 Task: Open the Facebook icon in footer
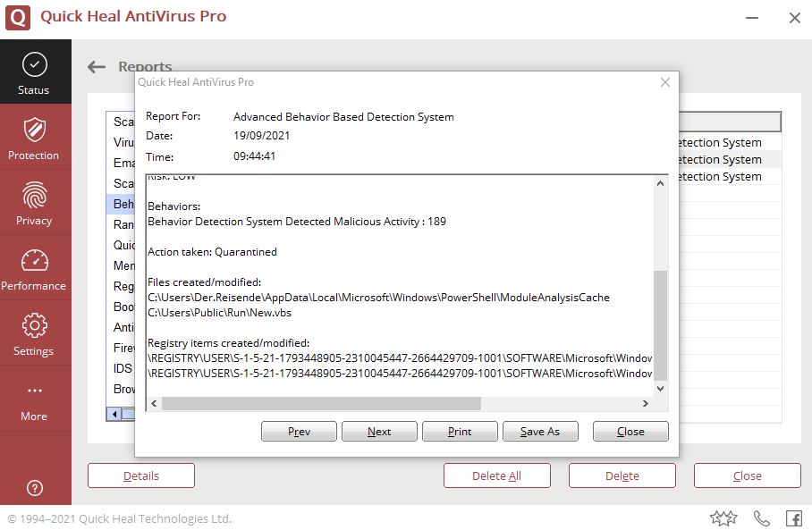[794, 518]
